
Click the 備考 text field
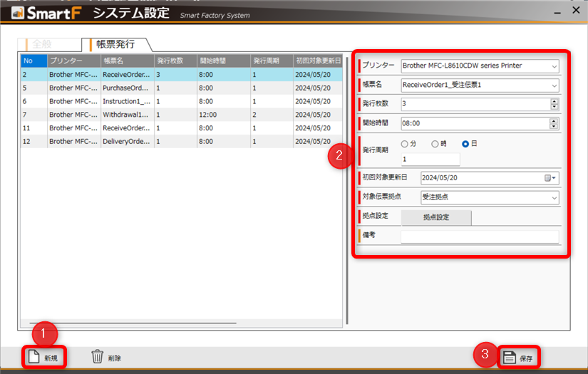(x=479, y=237)
